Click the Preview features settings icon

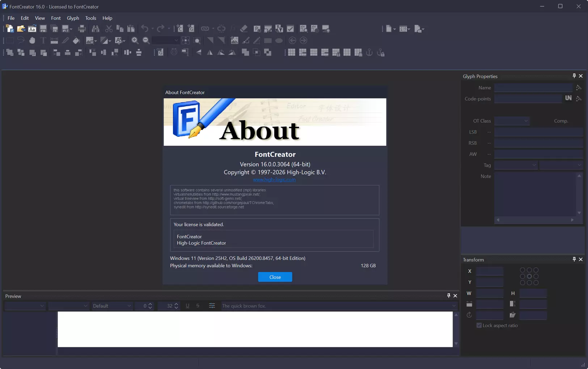[x=212, y=306]
